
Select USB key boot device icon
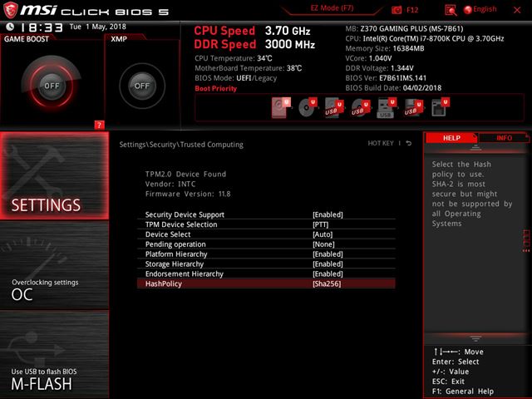(x=387, y=107)
